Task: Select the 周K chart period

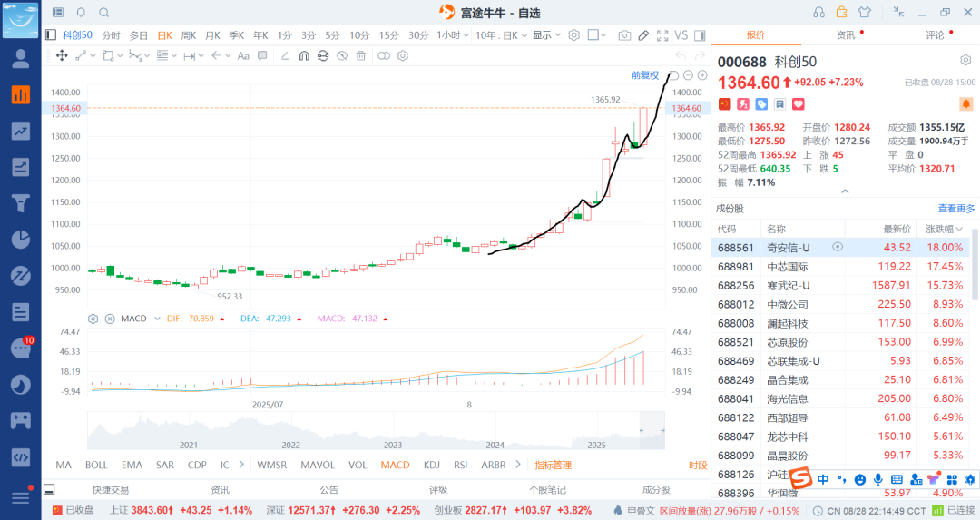Action: pyautogui.click(x=189, y=35)
